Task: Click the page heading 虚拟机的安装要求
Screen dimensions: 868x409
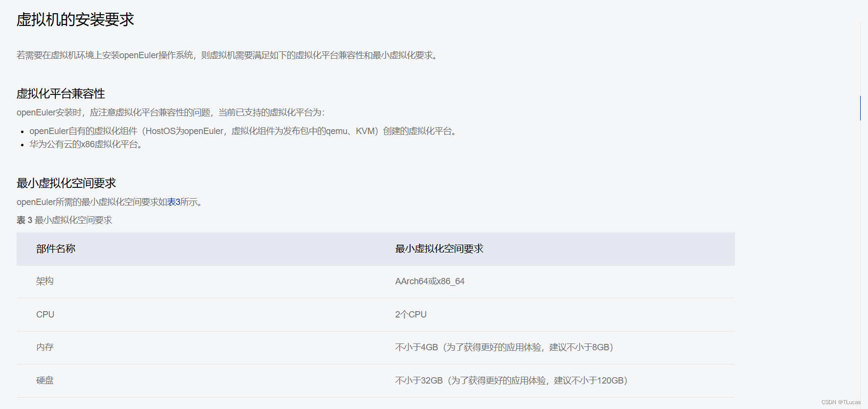Action: click(75, 20)
